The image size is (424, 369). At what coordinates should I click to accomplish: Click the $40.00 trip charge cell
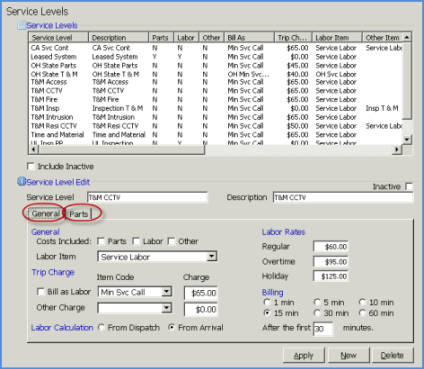coord(298,74)
